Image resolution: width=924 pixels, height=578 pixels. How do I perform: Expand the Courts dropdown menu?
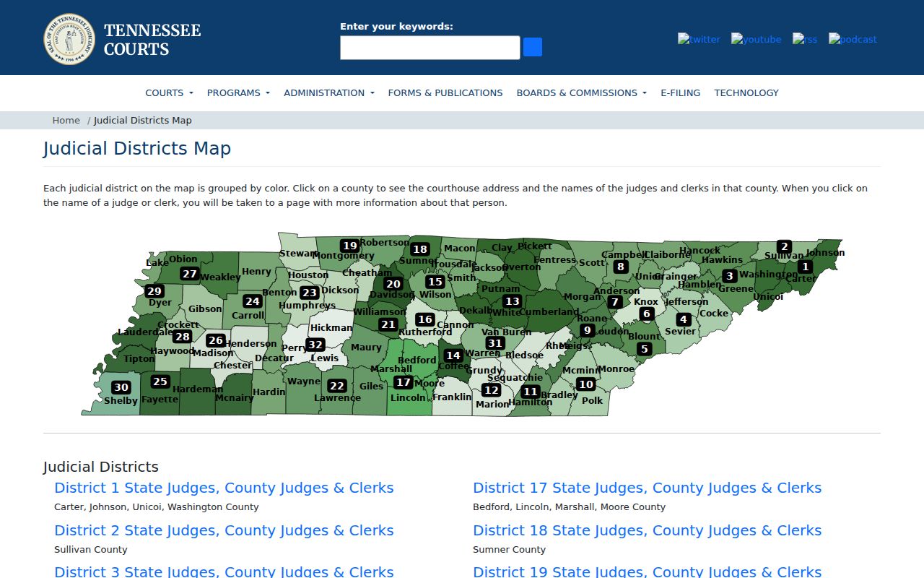(169, 92)
